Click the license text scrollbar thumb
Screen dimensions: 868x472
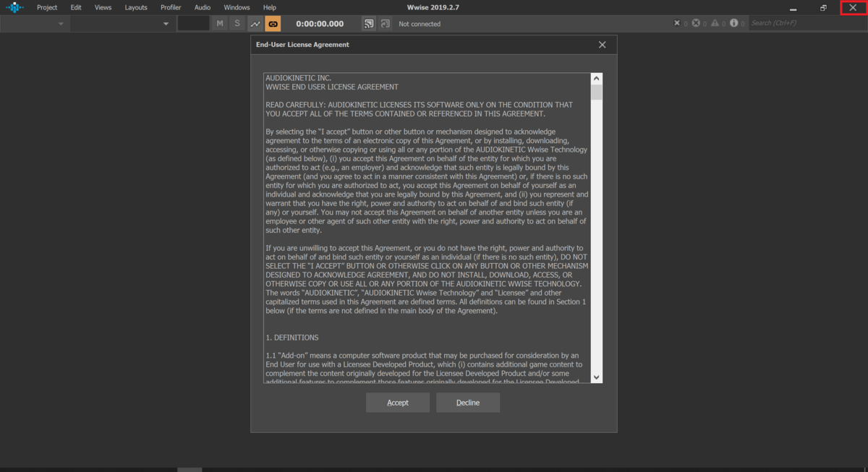pyautogui.click(x=597, y=92)
